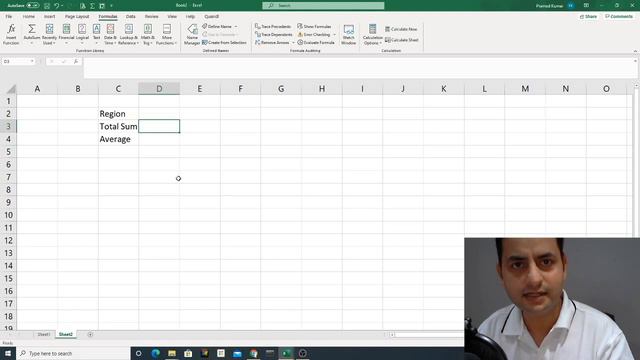The width and height of the screenshot is (640, 360).
Task: Expand the Error Checking dropdown arrow
Action: click(x=334, y=34)
